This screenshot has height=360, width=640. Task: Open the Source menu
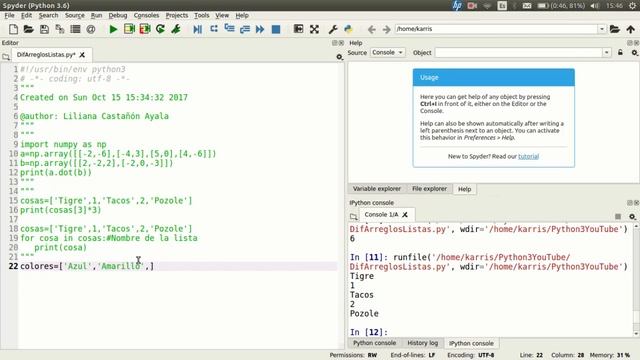pyautogui.click(x=75, y=15)
